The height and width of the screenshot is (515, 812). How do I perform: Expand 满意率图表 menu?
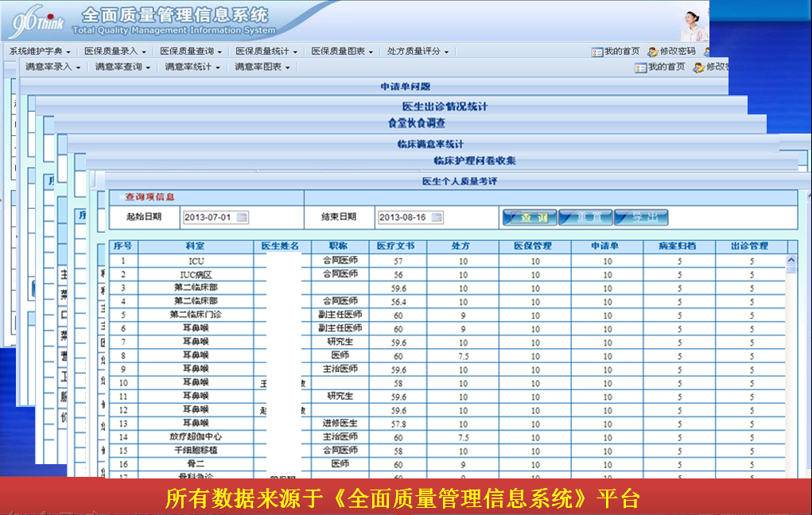[x=262, y=67]
